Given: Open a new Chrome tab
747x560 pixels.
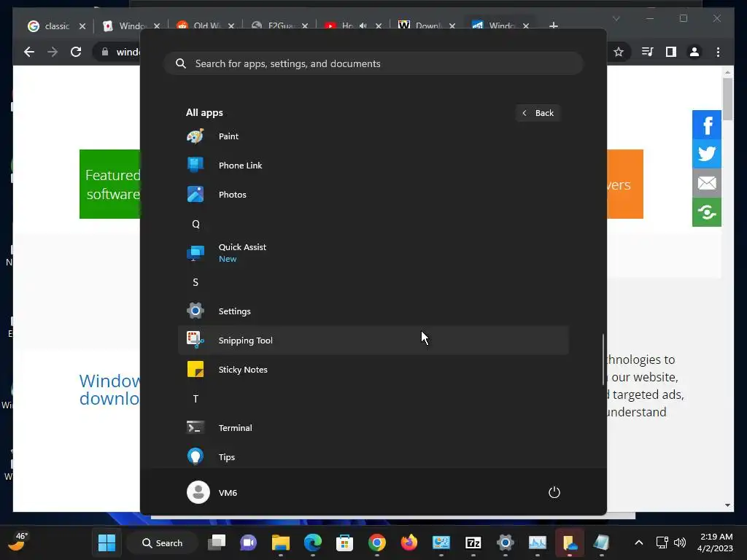Looking at the screenshot, I should (x=553, y=26).
